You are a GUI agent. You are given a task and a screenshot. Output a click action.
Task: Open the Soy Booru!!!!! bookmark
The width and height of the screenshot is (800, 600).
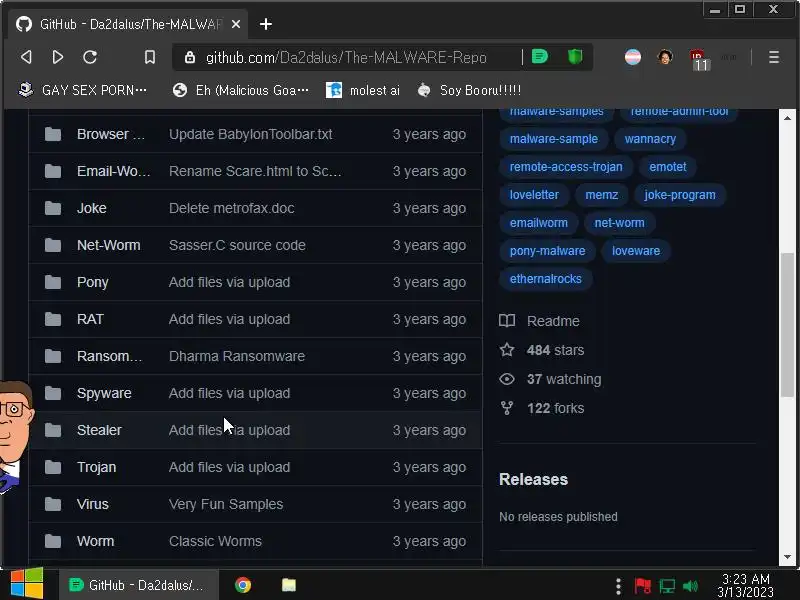469,90
